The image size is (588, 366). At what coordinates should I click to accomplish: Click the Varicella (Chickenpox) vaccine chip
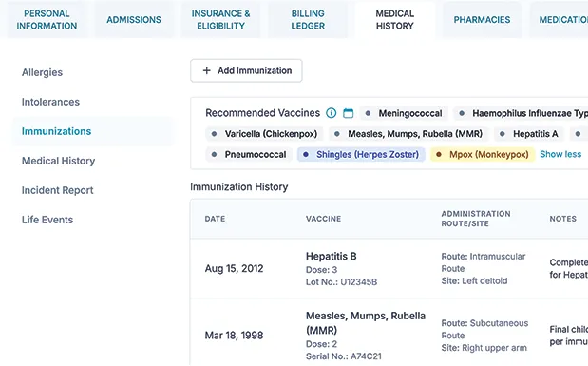(x=265, y=134)
